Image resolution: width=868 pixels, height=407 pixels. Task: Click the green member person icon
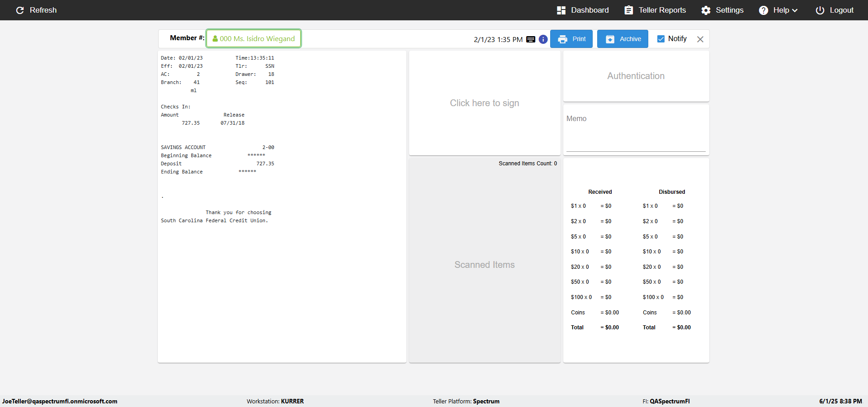click(215, 39)
